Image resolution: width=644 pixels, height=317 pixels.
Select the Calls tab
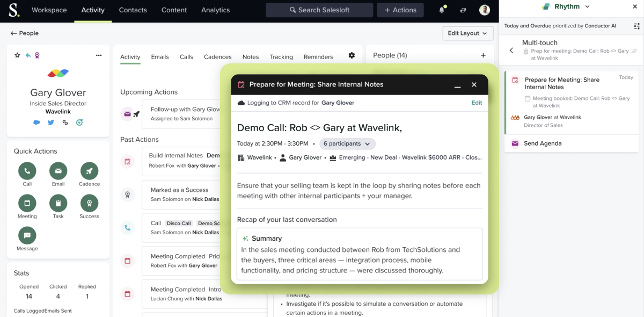coord(186,57)
